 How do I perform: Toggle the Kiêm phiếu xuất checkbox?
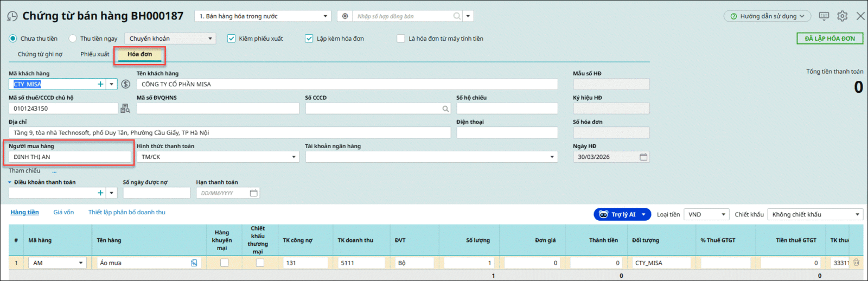click(232, 39)
